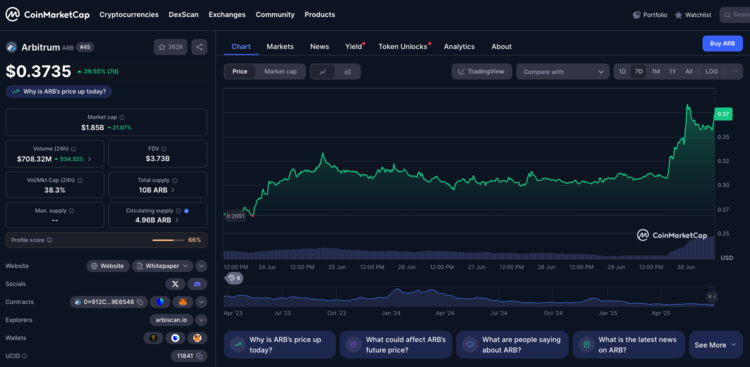Click the blue shield wallet icon in Wallets
750x367 pixels.
coord(176,338)
